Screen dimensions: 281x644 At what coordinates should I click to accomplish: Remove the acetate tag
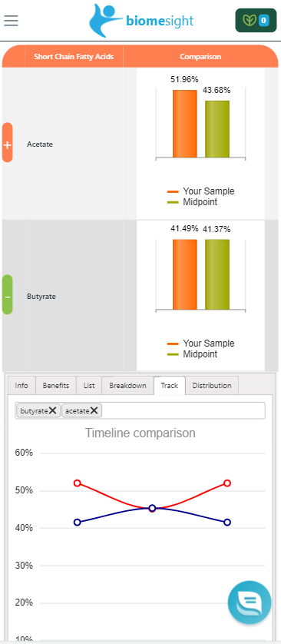pyautogui.click(x=94, y=410)
